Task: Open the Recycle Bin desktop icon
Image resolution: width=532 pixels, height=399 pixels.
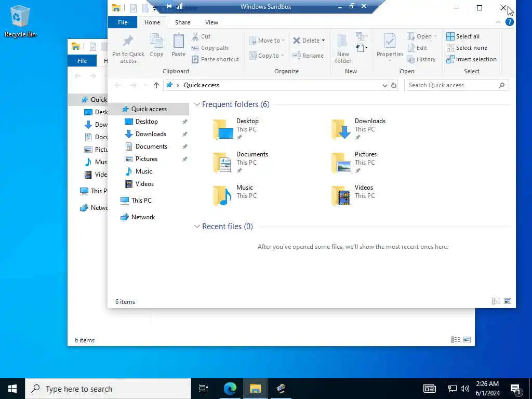Action: coord(20,21)
